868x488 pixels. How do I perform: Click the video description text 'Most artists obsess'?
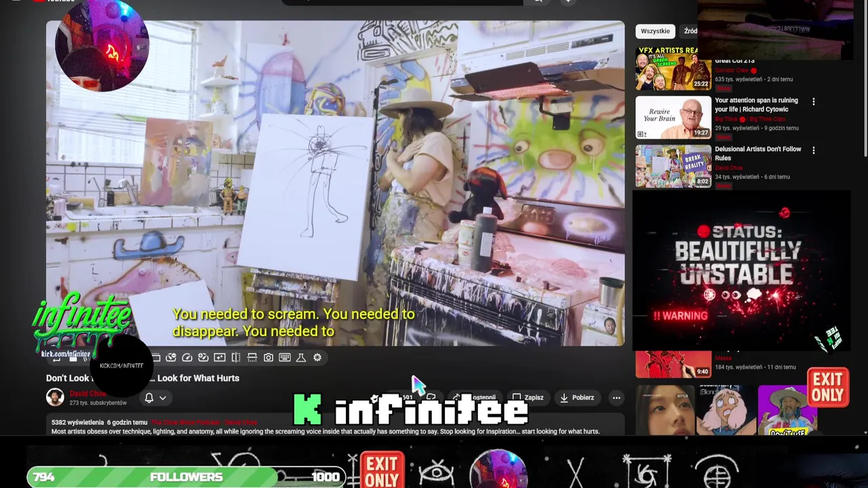tap(325, 431)
